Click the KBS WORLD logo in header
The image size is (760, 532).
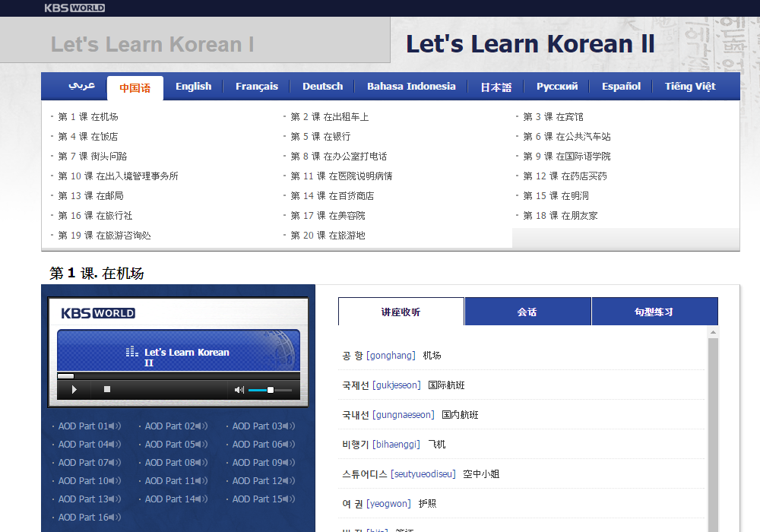coord(74,8)
